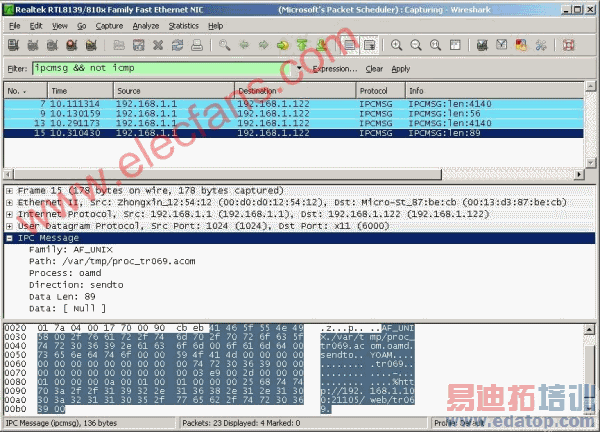
Task: Edit capture filters toolbar icon
Action: point(483,45)
